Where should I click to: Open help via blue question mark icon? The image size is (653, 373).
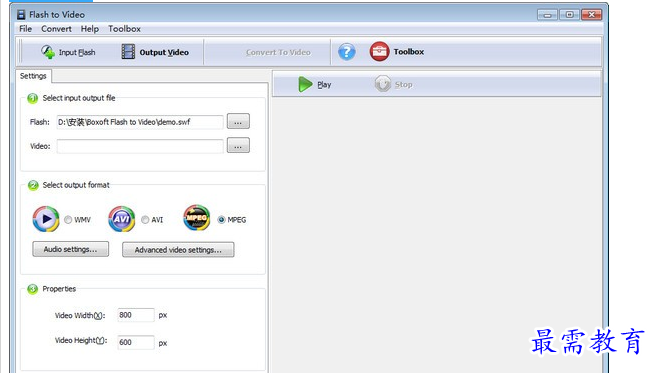[346, 52]
